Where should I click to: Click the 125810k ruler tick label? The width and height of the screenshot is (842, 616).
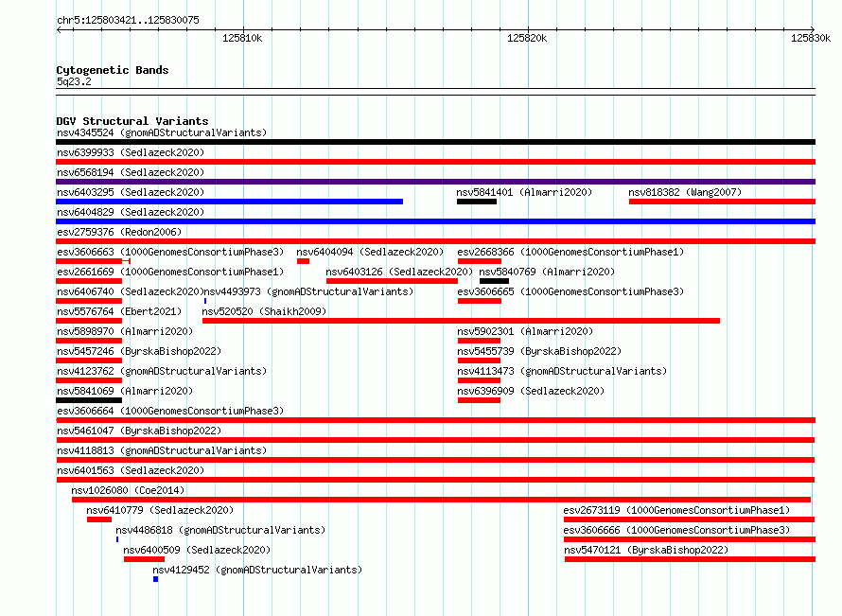pyautogui.click(x=242, y=38)
